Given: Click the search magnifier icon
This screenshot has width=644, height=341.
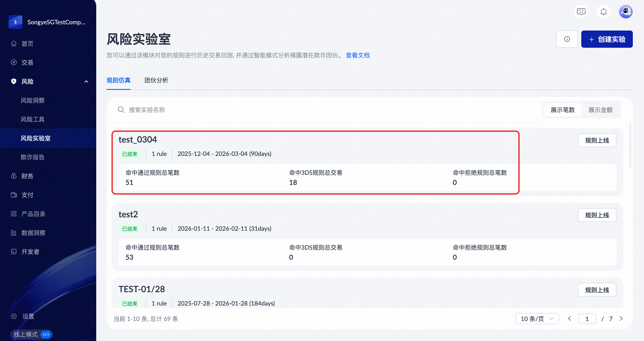Looking at the screenshot, I should coord(121,110).
